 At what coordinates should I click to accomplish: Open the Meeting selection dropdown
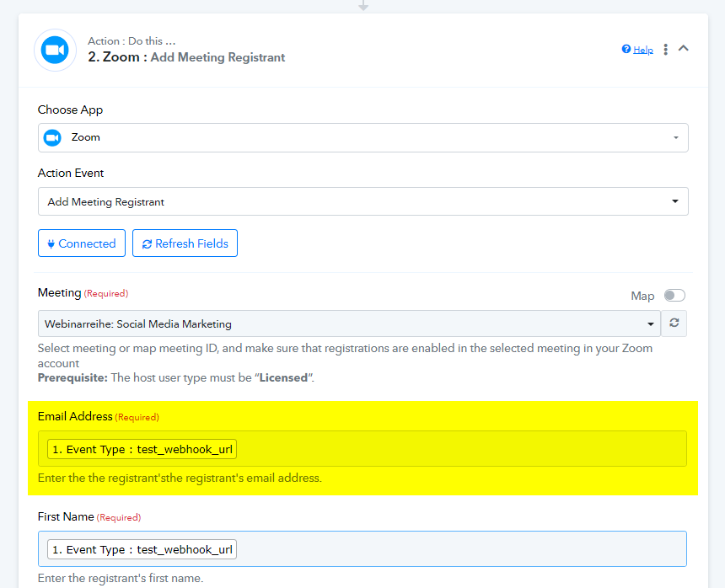click(x=349, y=323)
